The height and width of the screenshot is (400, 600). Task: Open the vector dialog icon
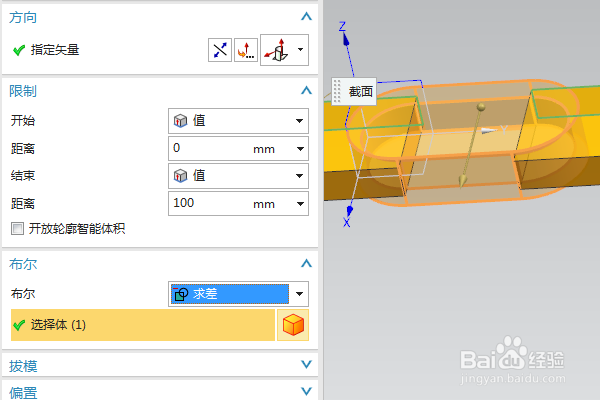click(246, 50)
